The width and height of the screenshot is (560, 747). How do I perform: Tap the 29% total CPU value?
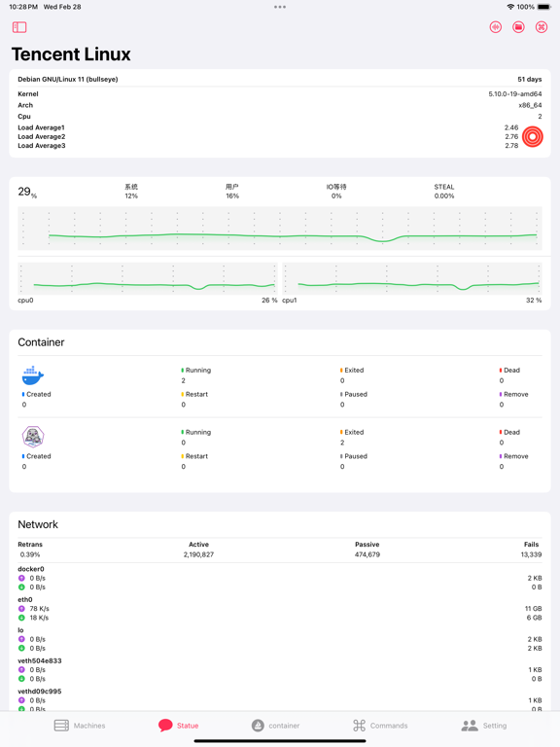click(27, 192)
